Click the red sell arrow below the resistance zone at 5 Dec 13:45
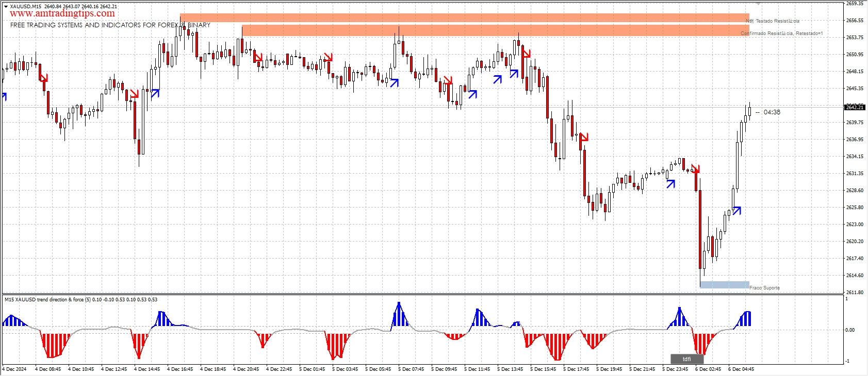Viewport: 868px width, 376px height. [526, 52]
